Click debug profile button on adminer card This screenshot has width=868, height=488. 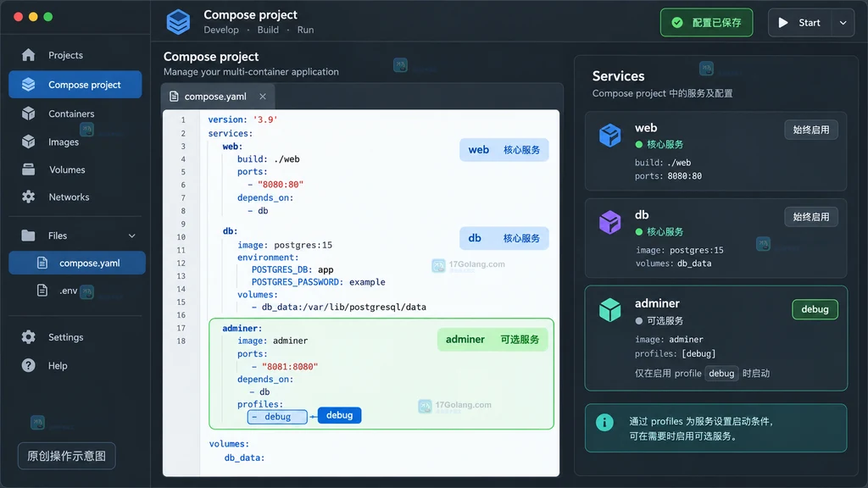click(815, 309)
